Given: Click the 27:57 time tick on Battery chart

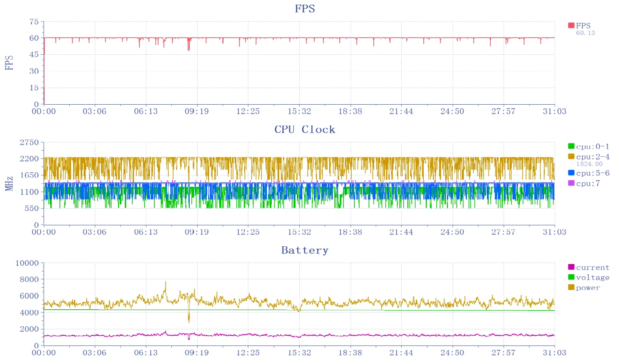Looking at the screenshot, I should pyautogui.click(x=503, y=353).
